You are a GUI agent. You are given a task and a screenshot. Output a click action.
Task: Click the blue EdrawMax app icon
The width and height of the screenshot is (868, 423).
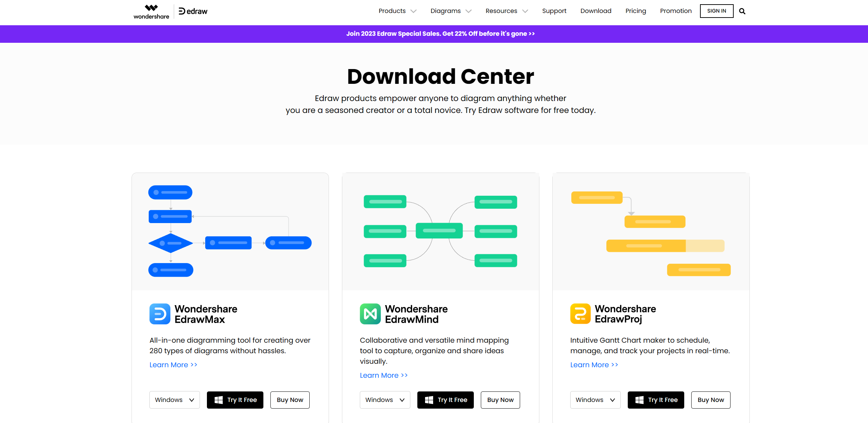coord(160,314)
